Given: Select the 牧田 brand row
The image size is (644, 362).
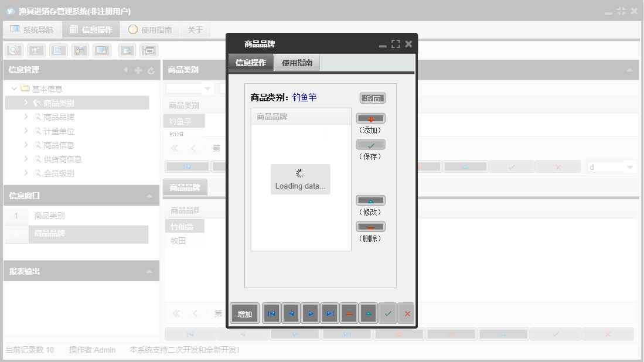Looking at the screenshot, I should (x=185, y=241).
